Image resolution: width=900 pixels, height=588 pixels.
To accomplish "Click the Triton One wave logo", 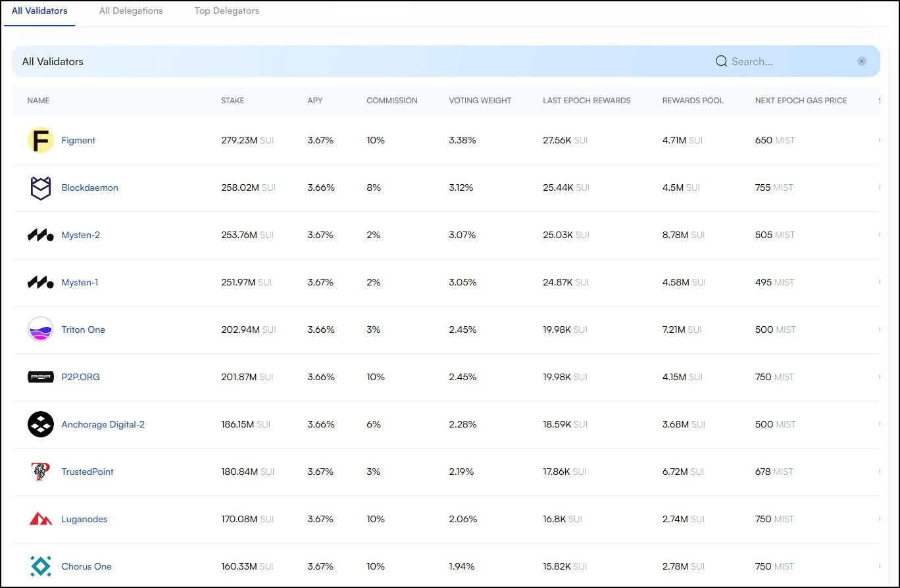I will (40, 330).
